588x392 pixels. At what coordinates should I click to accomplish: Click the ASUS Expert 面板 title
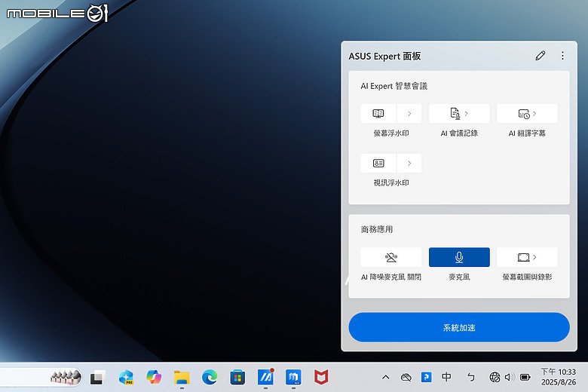384,57
